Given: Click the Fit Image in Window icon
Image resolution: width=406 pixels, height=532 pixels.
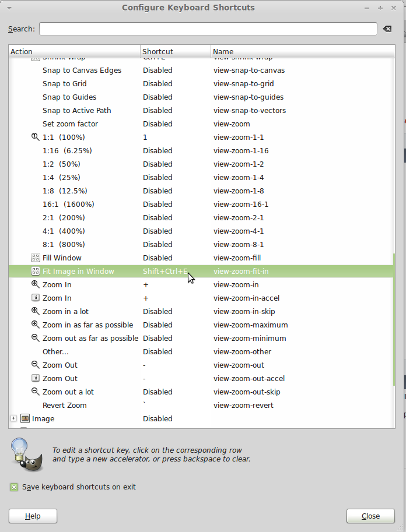Looking at the screenshot, I should (x=36, y=271).
